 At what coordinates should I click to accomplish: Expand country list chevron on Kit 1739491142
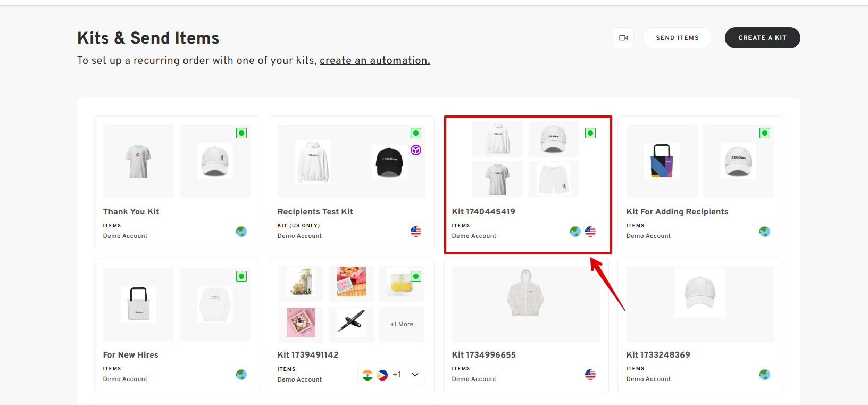pos(415,375)
